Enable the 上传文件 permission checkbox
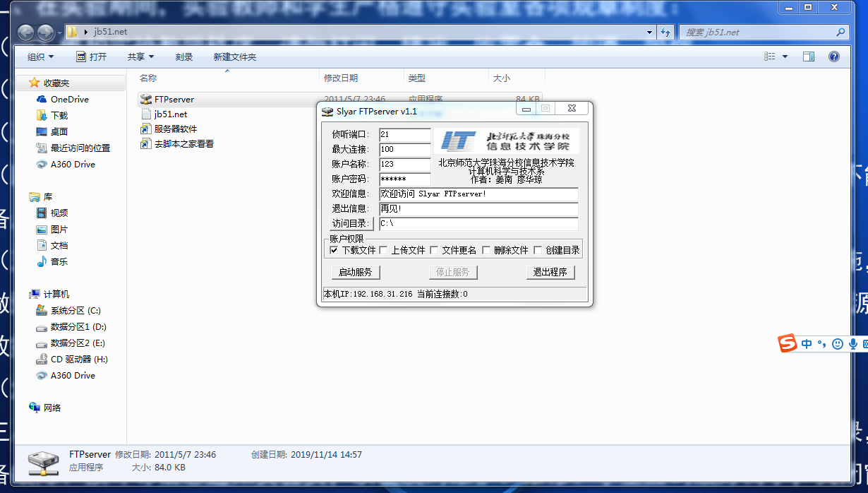 tap(383, 250)
